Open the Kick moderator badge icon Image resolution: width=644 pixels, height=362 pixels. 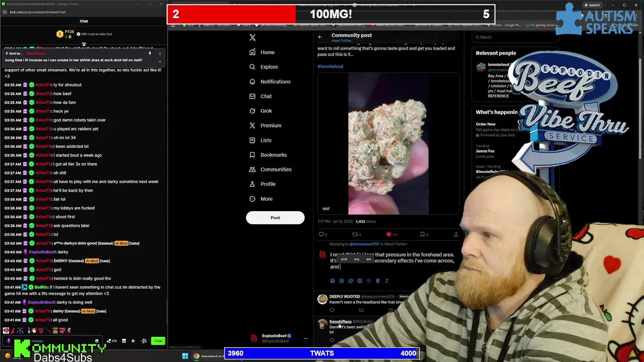pos(144,341)
